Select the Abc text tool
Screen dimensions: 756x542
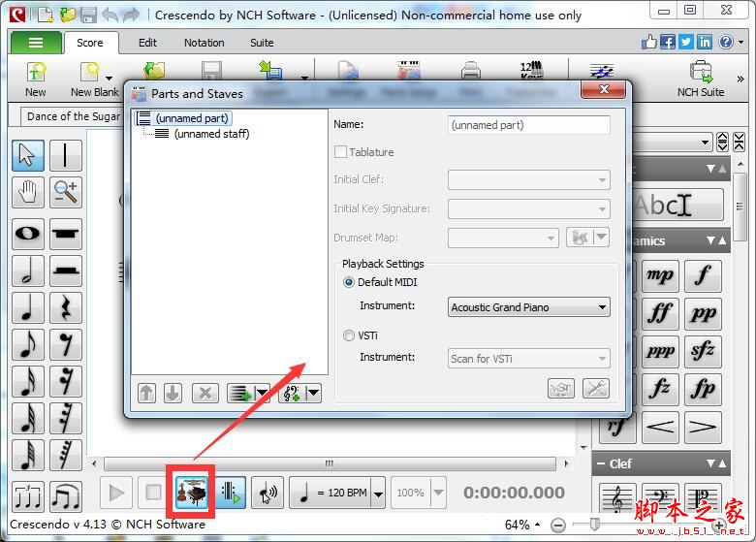point(677,205)
